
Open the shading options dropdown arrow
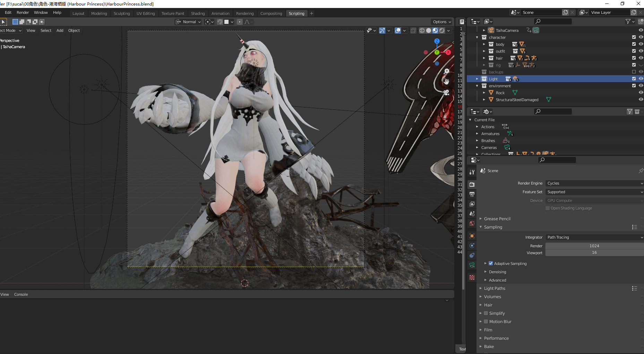point(449,30)
